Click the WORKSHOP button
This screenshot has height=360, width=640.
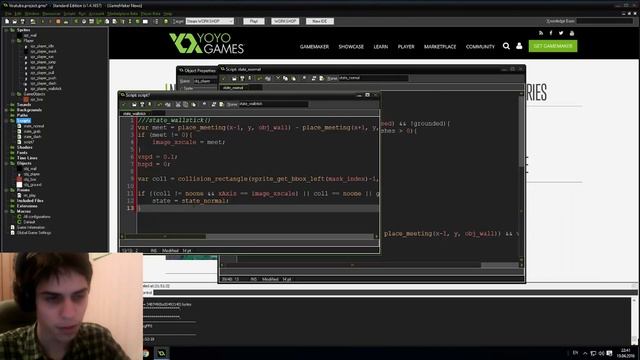pyautogui.click(x=285, y=21)
